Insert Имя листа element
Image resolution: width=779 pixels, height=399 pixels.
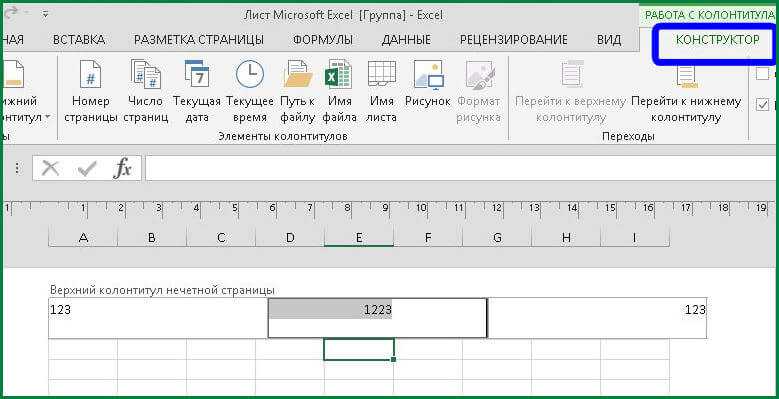[x=383, y=91]
